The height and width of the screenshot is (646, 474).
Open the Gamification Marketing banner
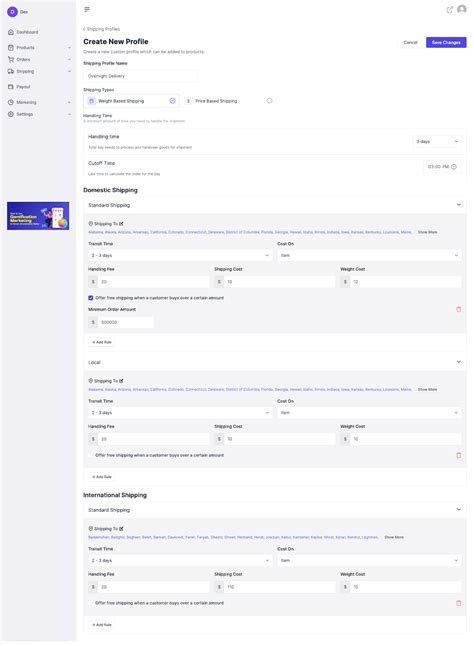pos(38,216)
